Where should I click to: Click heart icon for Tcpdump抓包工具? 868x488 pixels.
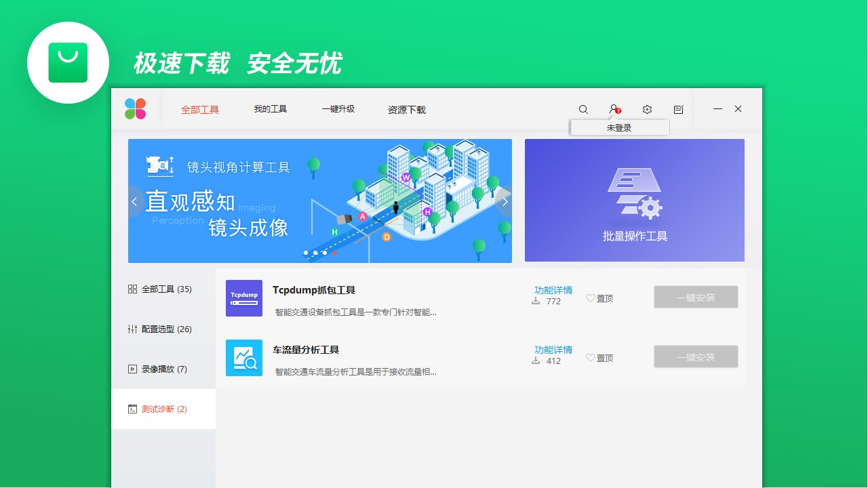pyautogui.click(x=590, y=298)
